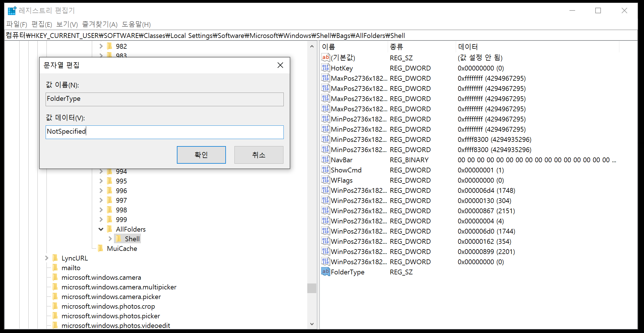Close the 문자열 편집 dialog
Viewport: 644px width, 333px height.
pos(280,65)
